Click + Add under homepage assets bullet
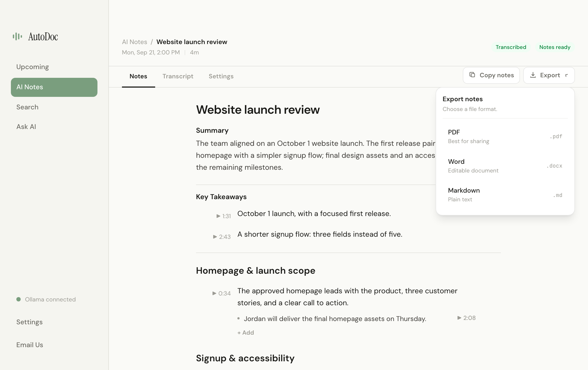 (x=246, y=332)
